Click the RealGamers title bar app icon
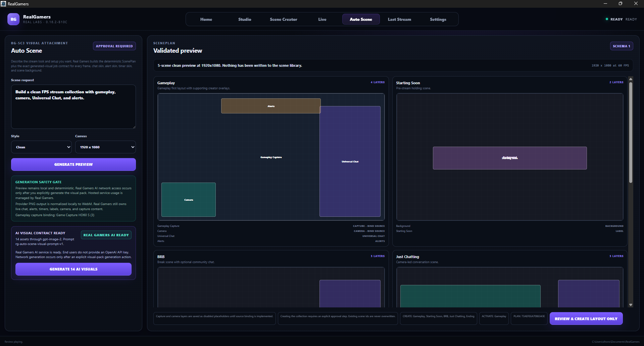The height and width of the screenshot is (346, 644). click(4, 4)
